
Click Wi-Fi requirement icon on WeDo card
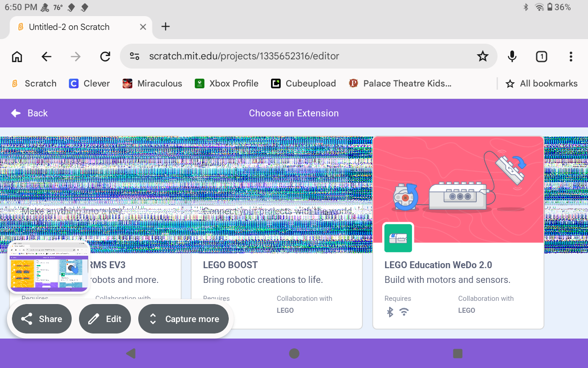tap(404, 312)
